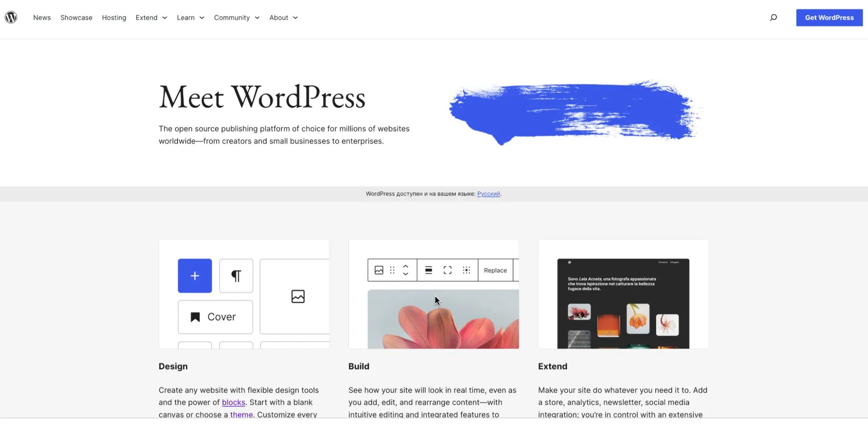Follow the blocks link in Design text
The height and width of the screenshot is (436, 868).
[234, 403]
